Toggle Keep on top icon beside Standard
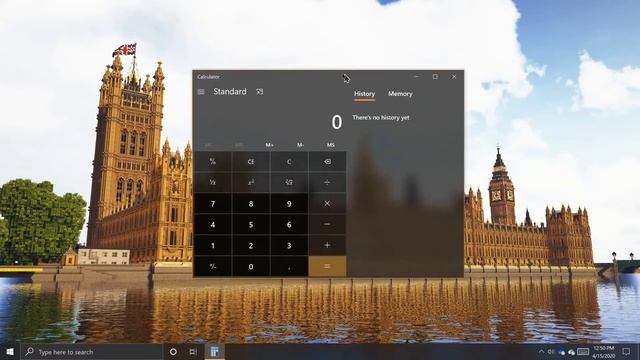 coord(259,92)
